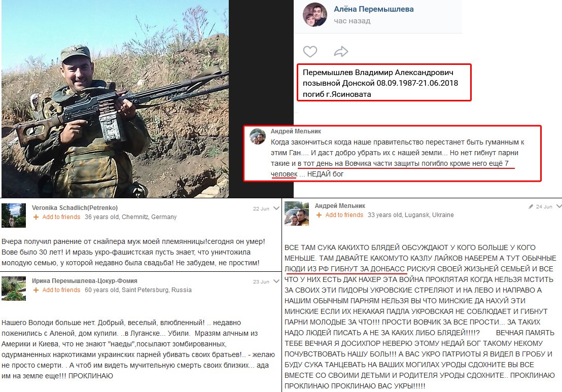
Task: Click the plus icon beside Veronika's Add to friends
Action: [36, 217]
